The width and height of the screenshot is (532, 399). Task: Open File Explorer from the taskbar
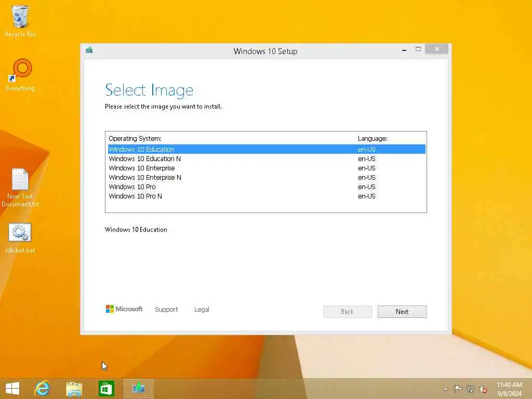click(x=74, y=389)
